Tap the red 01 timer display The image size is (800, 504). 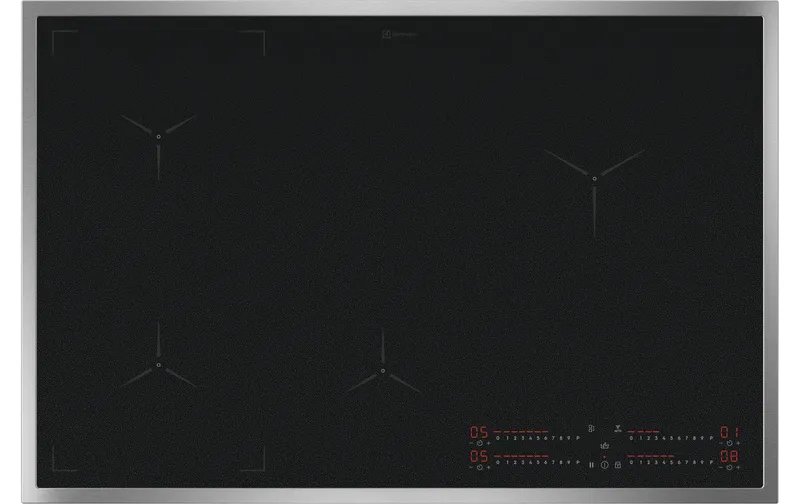730,432
